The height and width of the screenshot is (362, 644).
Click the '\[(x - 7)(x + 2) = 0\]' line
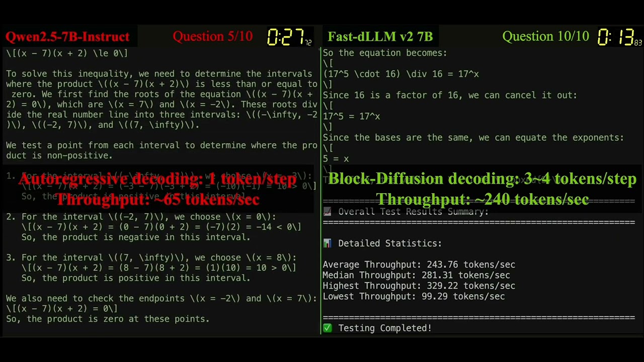(62, 309)
